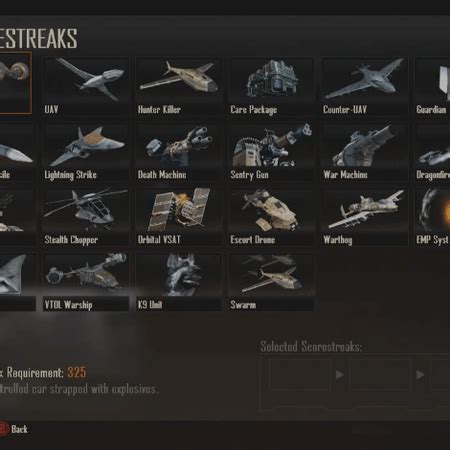The image size is (450, 450).
Task: Select the Warthog aircraft
Action: (364, 217)
